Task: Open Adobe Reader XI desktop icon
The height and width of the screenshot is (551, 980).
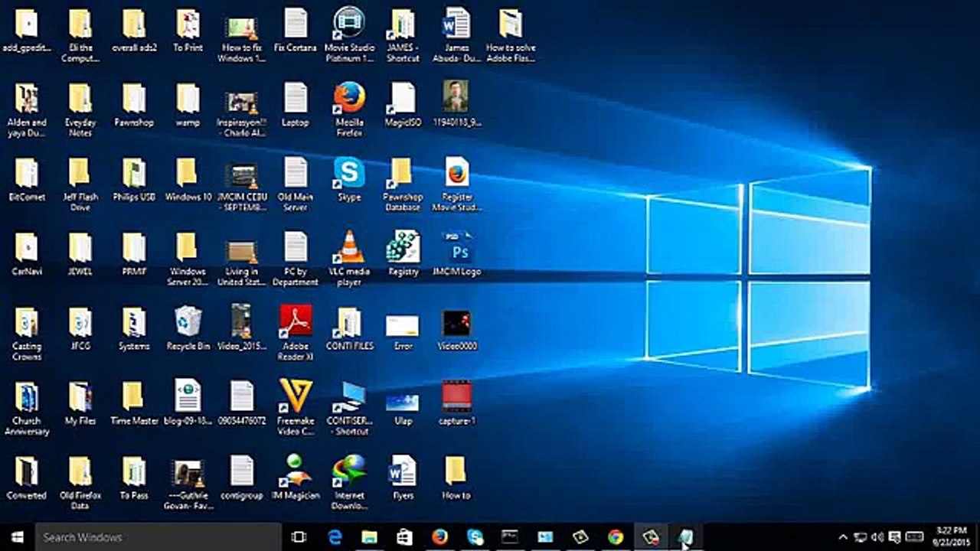Action: [x=296, y=331]
